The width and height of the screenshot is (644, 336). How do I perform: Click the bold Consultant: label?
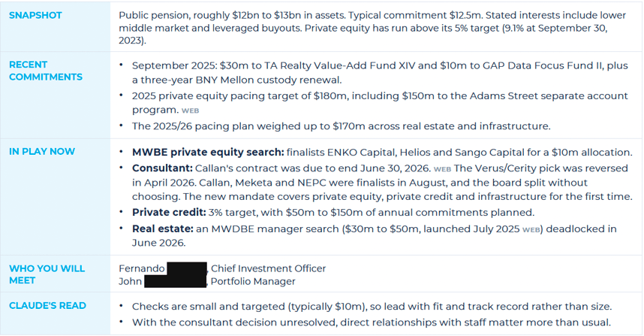click(x=162, y=168)
